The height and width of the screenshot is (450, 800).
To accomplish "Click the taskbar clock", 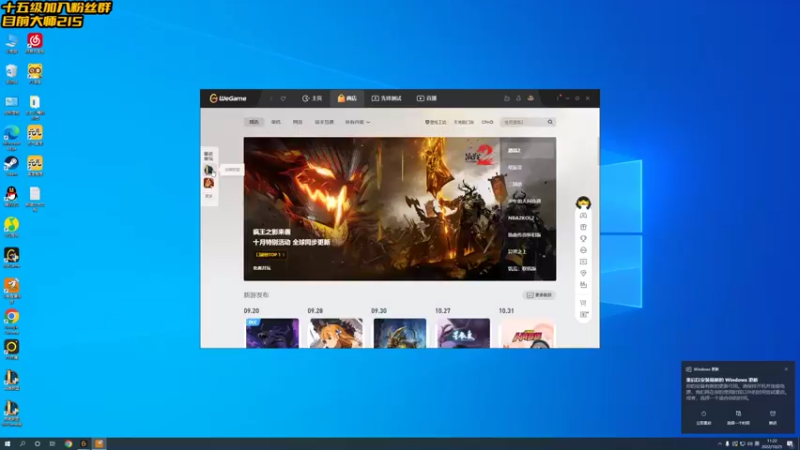I will [771, 444].
